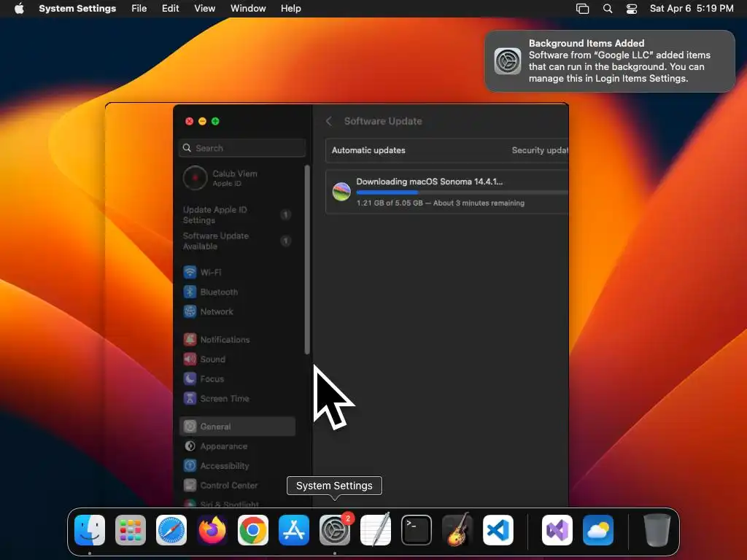Screen dimensions: 747x560
Task: Launch Safari from the Dock
Action: pos(171,530)
